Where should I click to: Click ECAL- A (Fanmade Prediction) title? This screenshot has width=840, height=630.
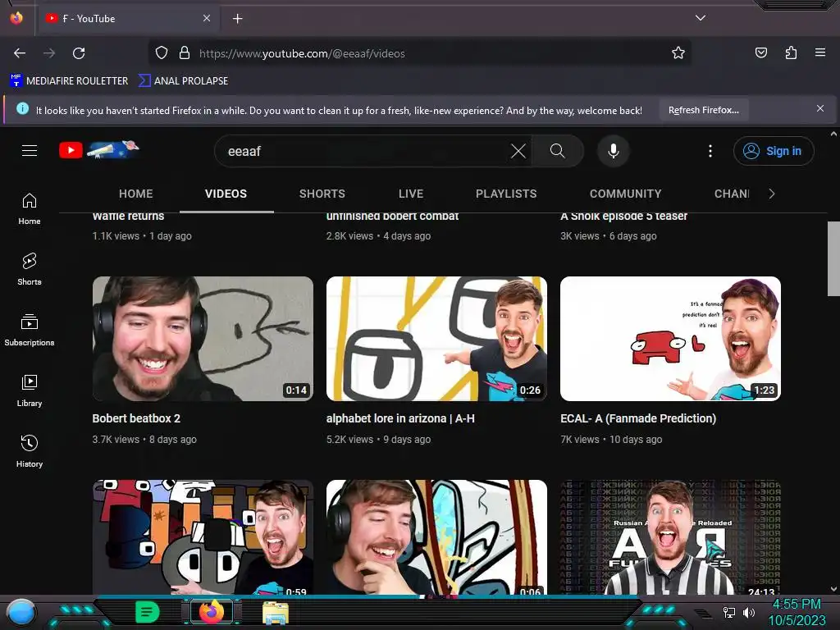(x=638, y=418)
